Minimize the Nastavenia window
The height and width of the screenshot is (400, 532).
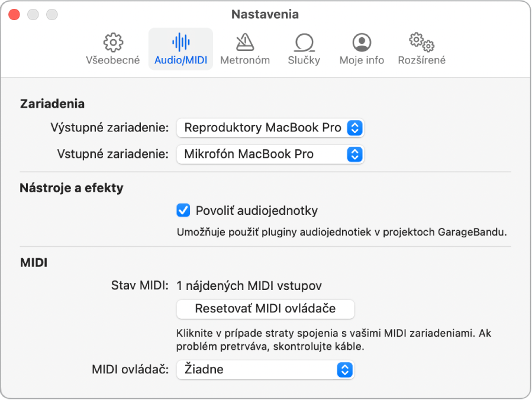pyautogui.click(x=33, y=14)
